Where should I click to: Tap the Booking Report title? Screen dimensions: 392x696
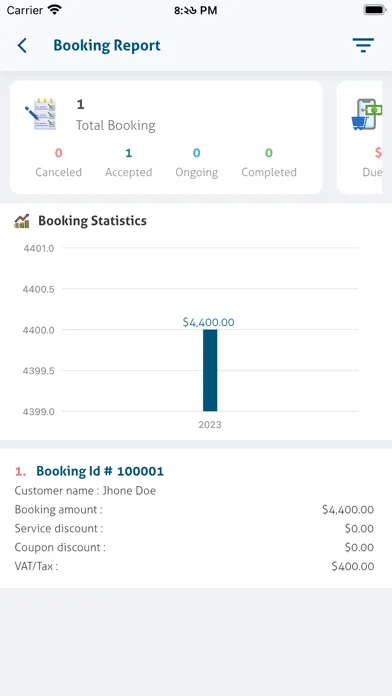[x=107, y=45]
